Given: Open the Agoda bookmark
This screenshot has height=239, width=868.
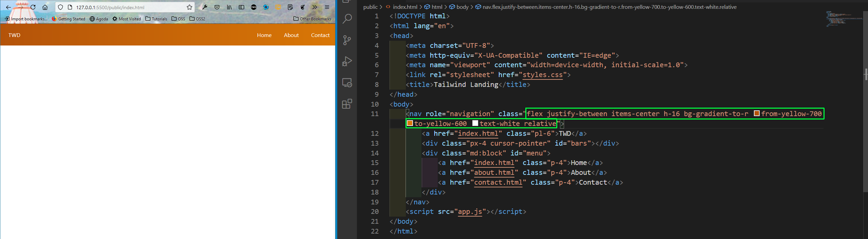Looking at the screenshot, I should point(99,19).
